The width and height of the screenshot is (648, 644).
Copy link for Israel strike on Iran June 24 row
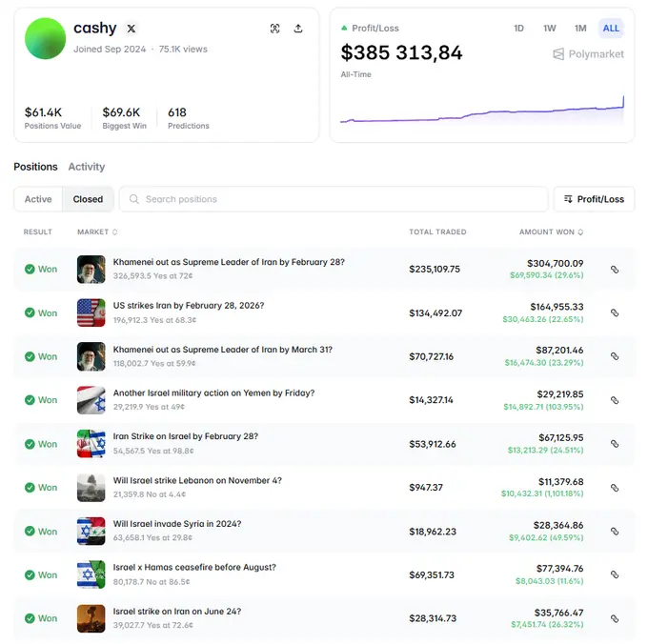coord(615,618)
